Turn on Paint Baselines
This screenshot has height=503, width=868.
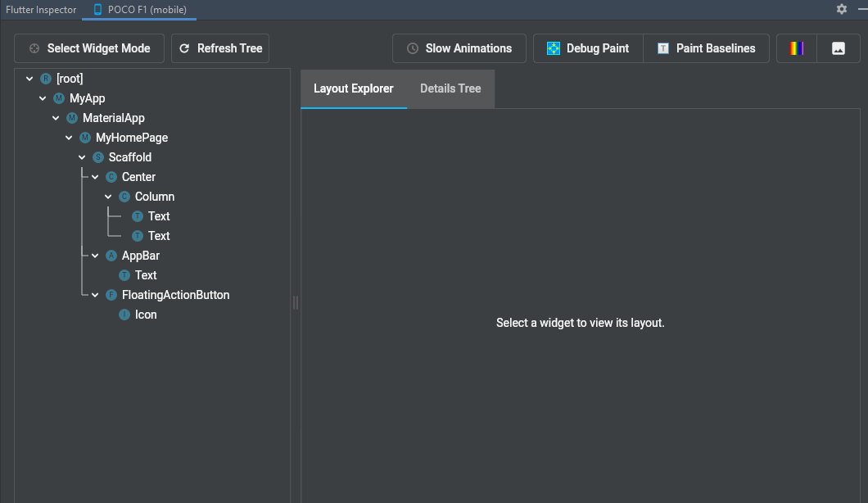705,48
